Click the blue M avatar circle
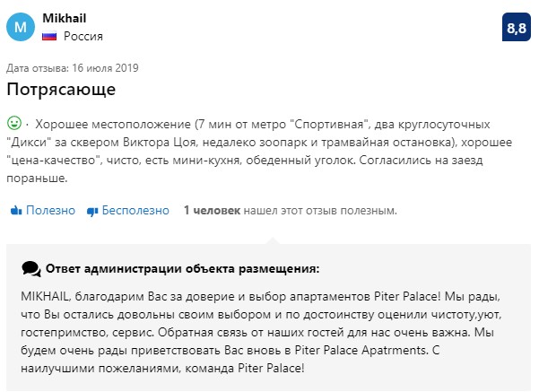Image resolution: width=539 pixels, height=392 pixels. [21, 27]
